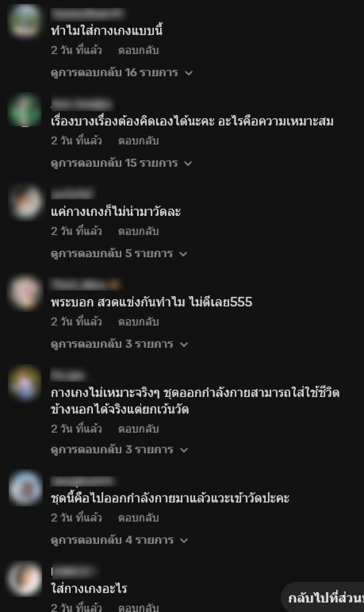Open the avatar of the first commenter
This screenshot has height=612, width=364.
tap(25, 21)
